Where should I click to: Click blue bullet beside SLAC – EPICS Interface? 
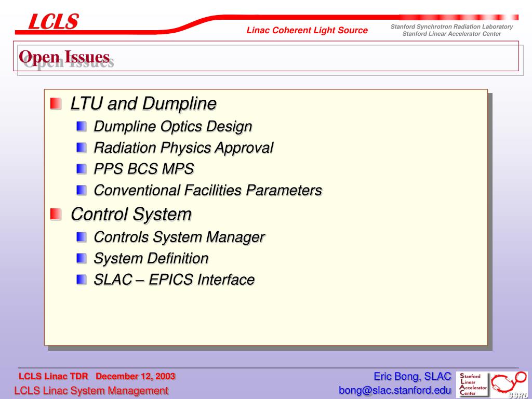[82, 280]
